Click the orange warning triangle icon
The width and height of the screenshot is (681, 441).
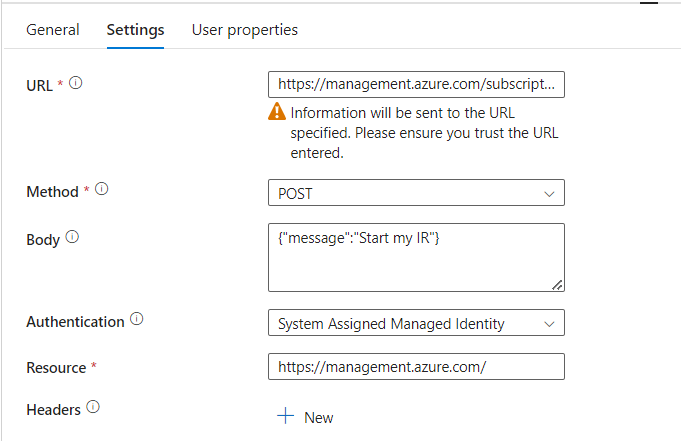tap(278, 113)
